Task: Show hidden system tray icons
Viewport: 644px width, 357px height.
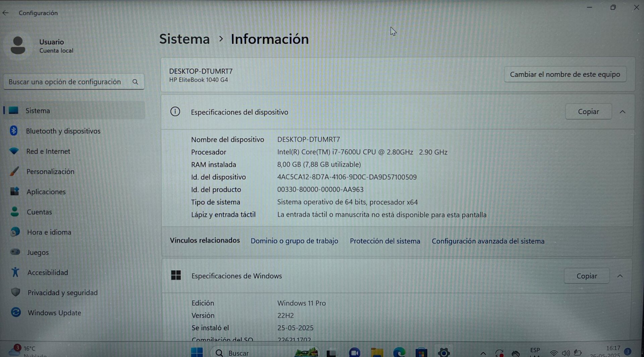Action: 483,353
